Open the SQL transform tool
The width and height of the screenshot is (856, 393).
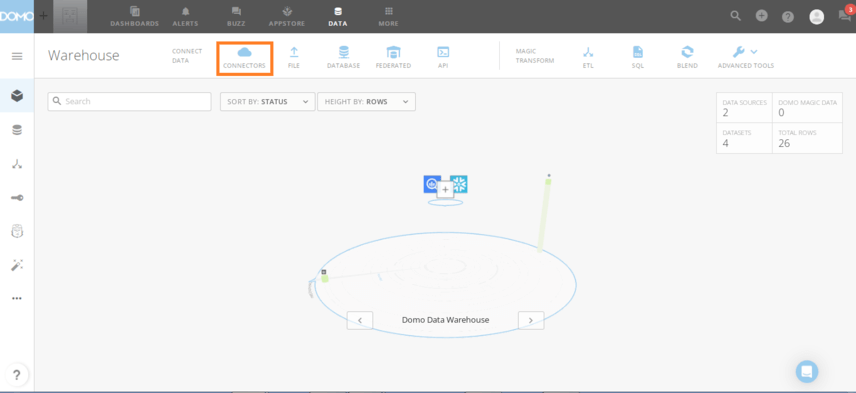tap(638, 58)
